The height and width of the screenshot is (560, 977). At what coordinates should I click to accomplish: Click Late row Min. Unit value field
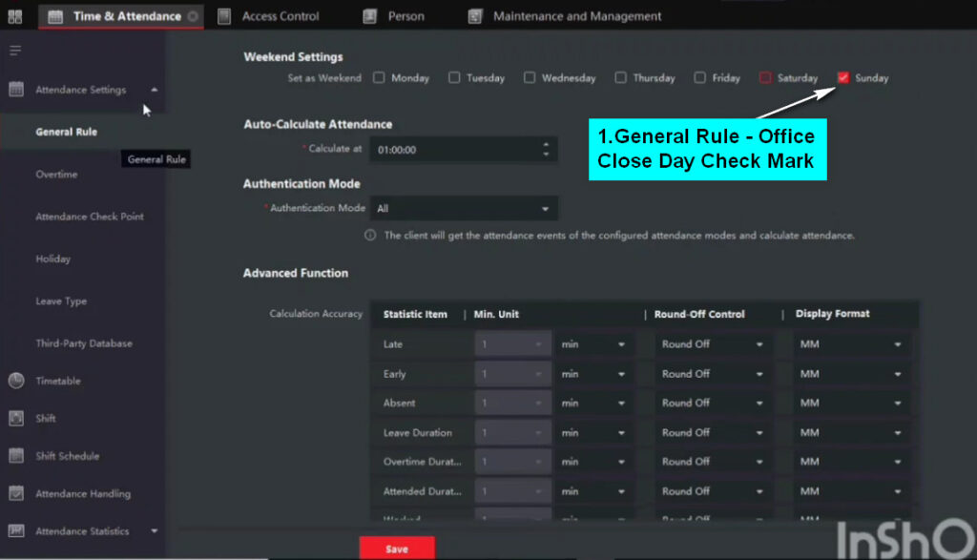pos(512,344)
